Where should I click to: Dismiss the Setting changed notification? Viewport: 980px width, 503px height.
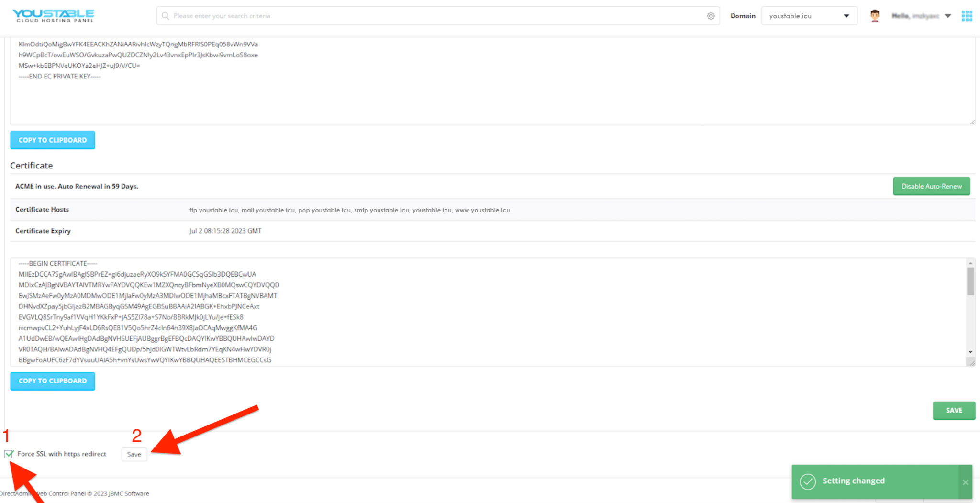tap(966, 482)
